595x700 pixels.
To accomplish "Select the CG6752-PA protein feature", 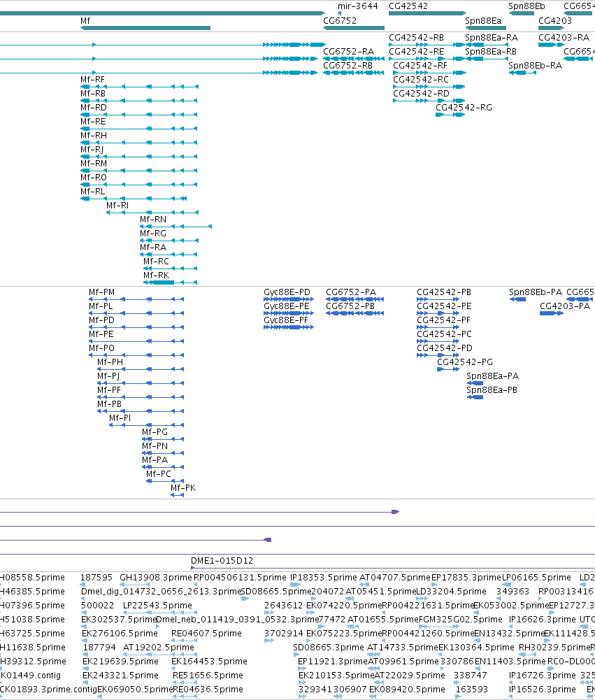I will tap(355, 299).
